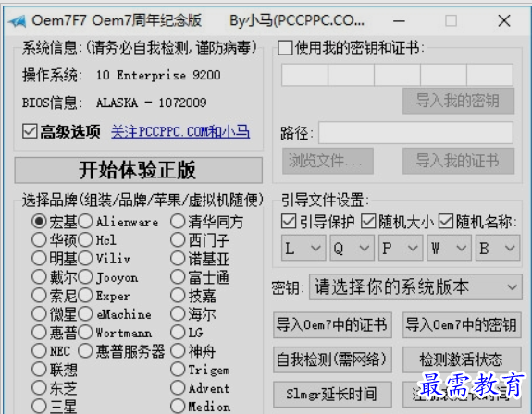
Task: Click the 开始体验正版 button
Action: (139, 170)
